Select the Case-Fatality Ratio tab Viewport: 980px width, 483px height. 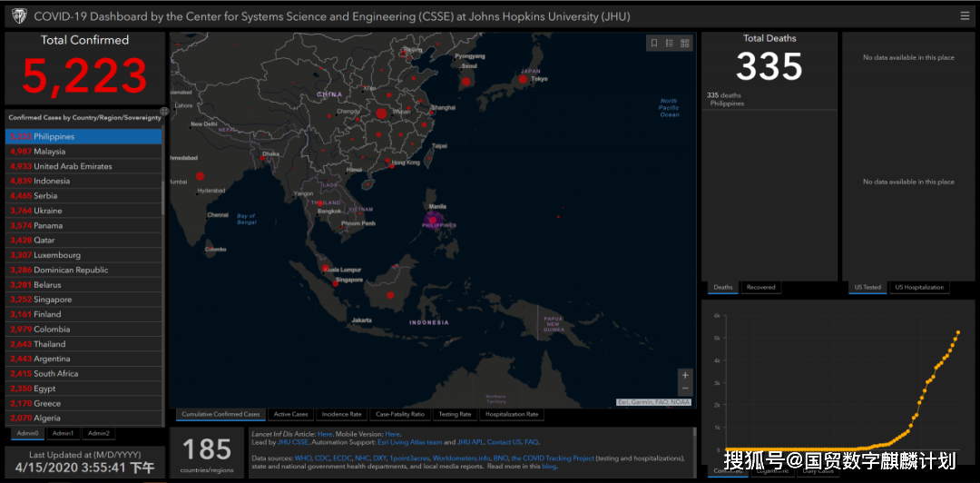click(399, 414)
